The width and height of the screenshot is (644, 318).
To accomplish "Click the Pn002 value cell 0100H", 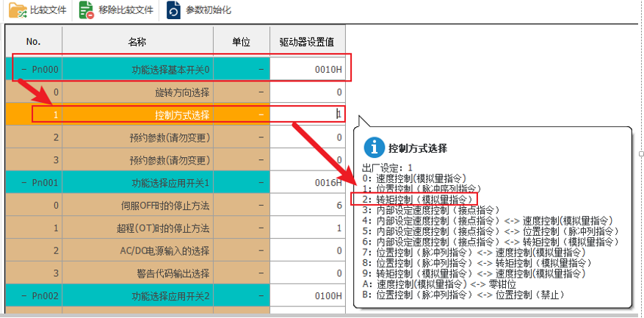I will click(307, 296).
